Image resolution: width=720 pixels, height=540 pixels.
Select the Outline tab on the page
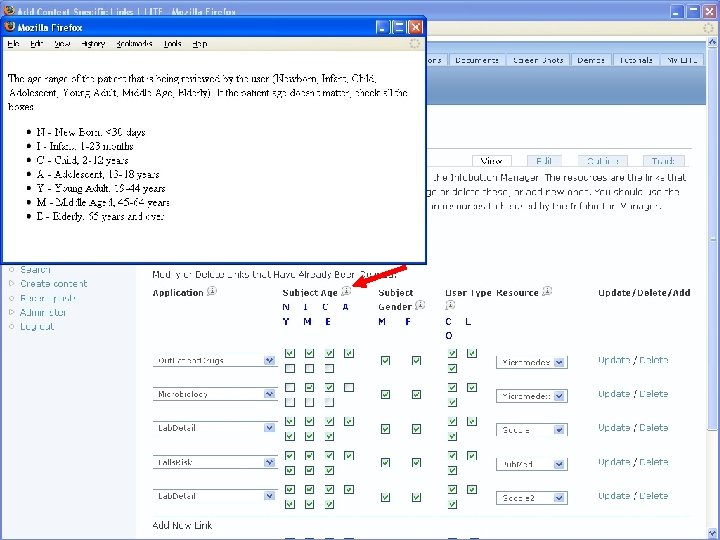[x=603, y=161]
